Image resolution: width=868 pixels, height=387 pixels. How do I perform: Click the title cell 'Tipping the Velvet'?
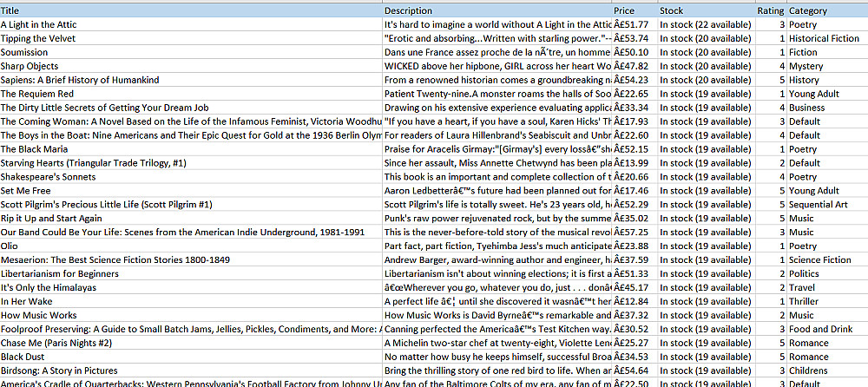pyautogui.click(x=191, y=38)
